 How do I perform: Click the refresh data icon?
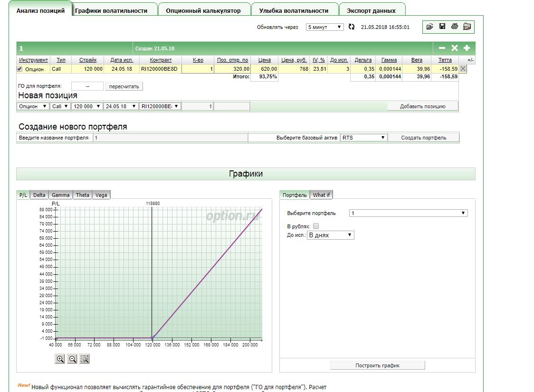[x=352, y=27]
